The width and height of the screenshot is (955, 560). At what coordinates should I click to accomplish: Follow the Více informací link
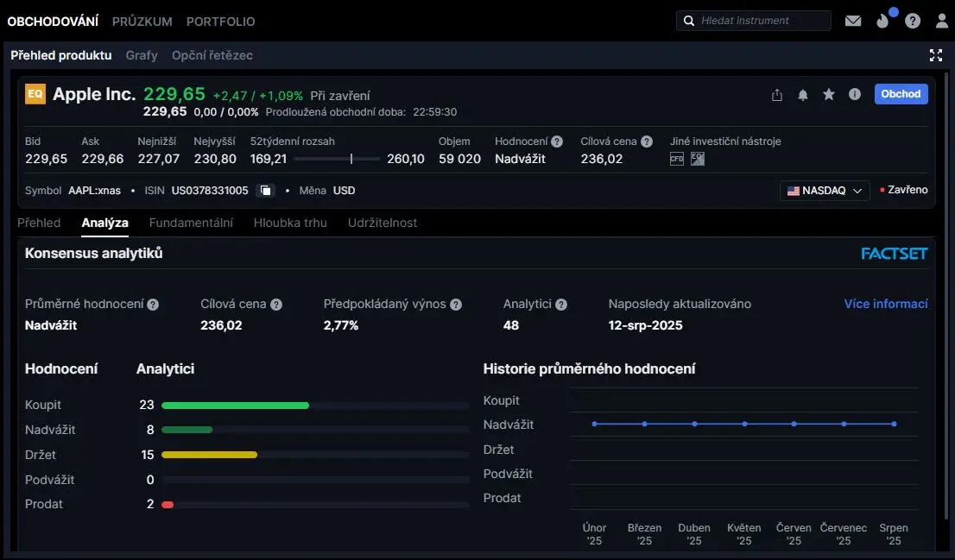[885, 304]
